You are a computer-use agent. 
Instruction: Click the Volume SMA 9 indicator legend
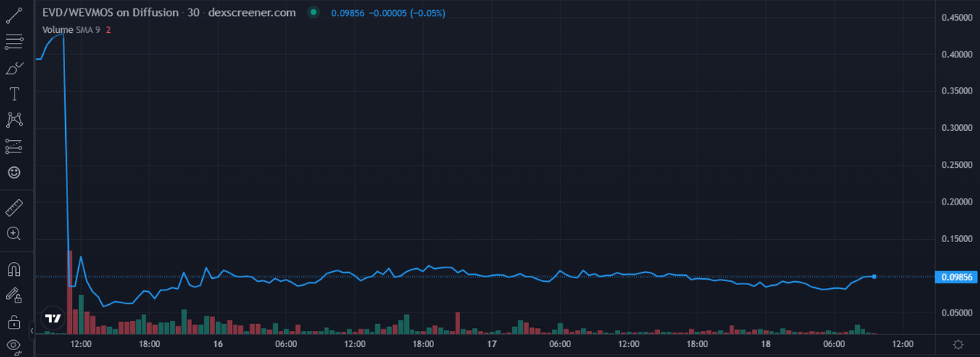[x=71, y=29]
